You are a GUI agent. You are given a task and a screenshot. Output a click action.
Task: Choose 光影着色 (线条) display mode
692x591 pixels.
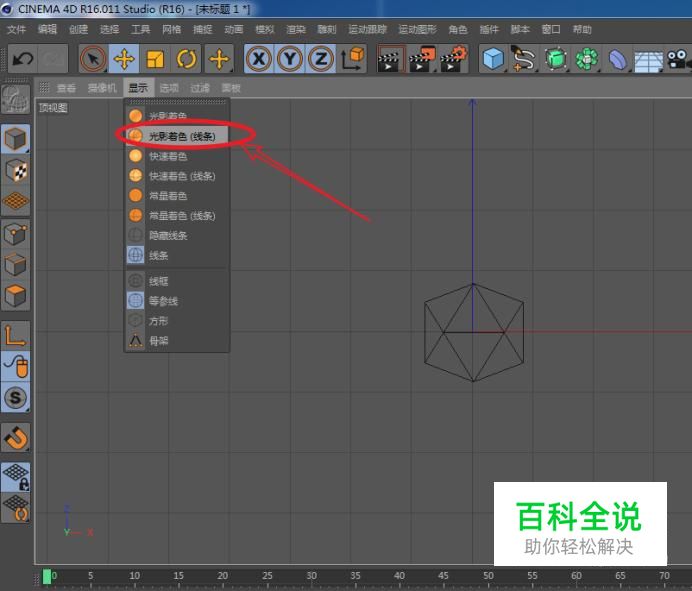(x=177, y=136)
